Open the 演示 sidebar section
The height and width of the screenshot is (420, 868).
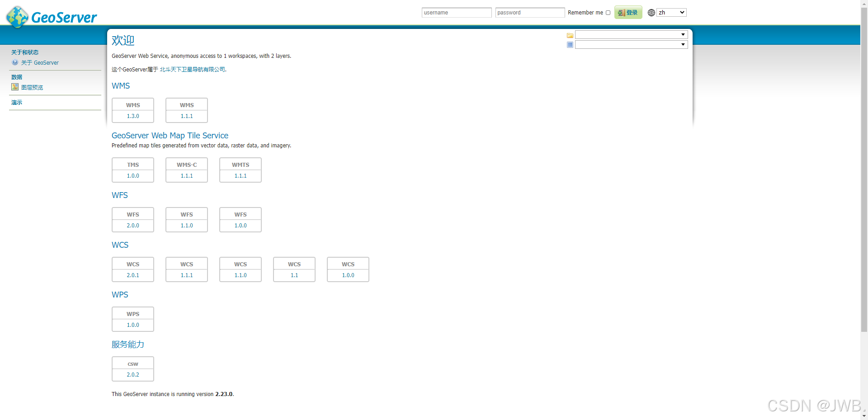click(17, 102)
